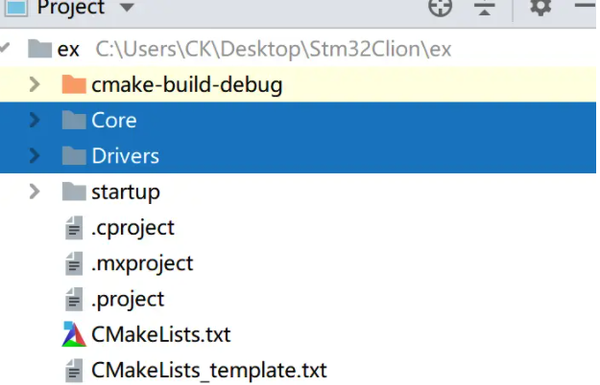Click the orange cmake-build-debug folder icon
Screen dimensions: 600x385
click(73, 84)
